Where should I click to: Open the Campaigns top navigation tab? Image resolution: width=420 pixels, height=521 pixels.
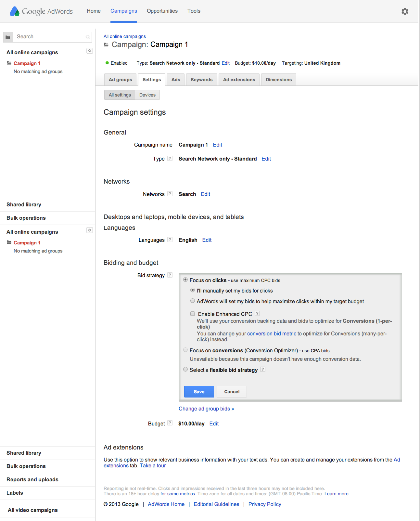(124, 11)
